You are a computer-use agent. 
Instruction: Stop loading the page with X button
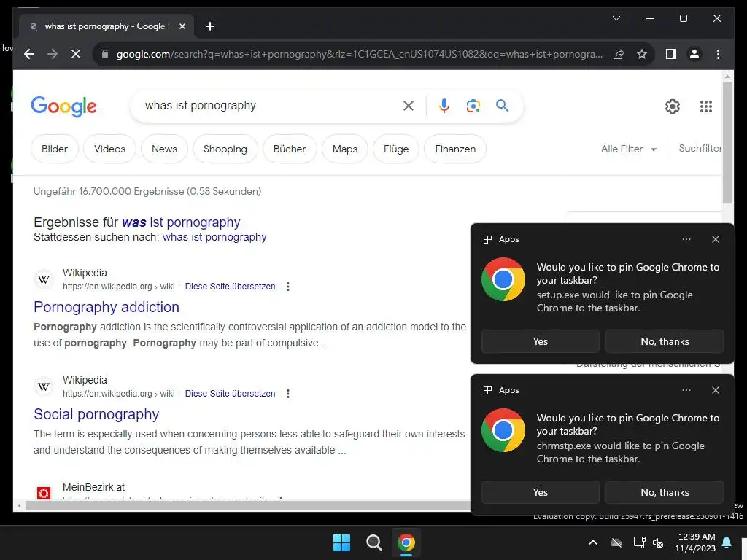76,54
